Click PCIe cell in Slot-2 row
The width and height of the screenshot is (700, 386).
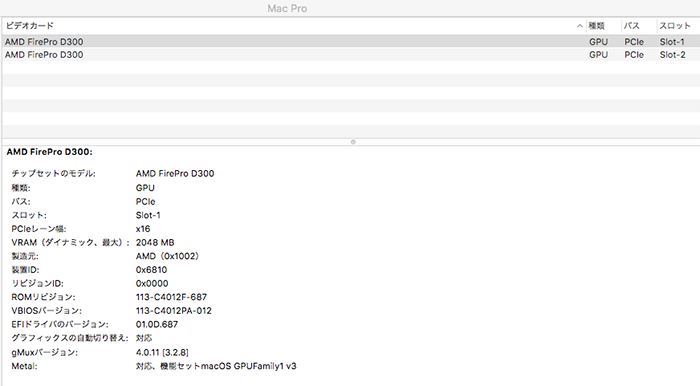click(633, 54)
